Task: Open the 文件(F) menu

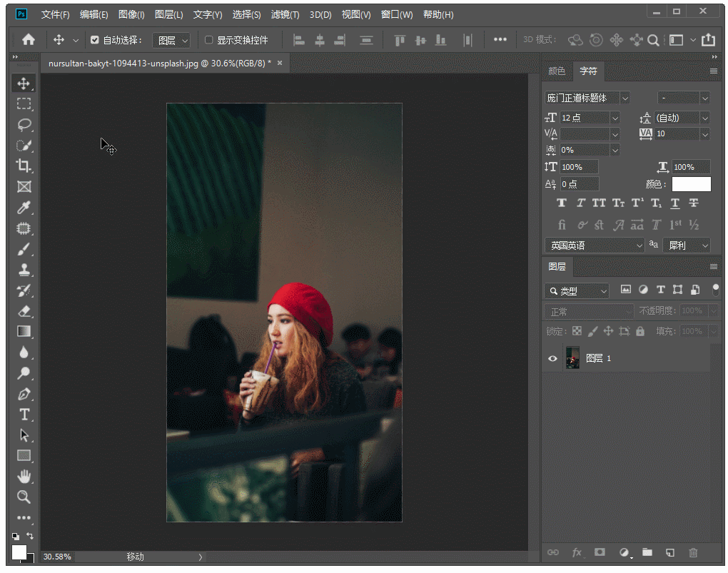Action: 55,15
